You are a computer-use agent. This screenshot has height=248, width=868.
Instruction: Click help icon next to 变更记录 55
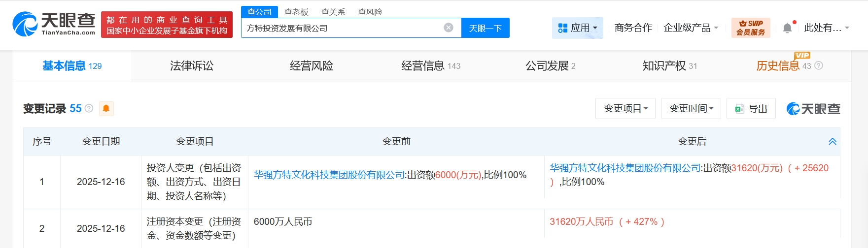pyautogui.click(x=89, y=108)
